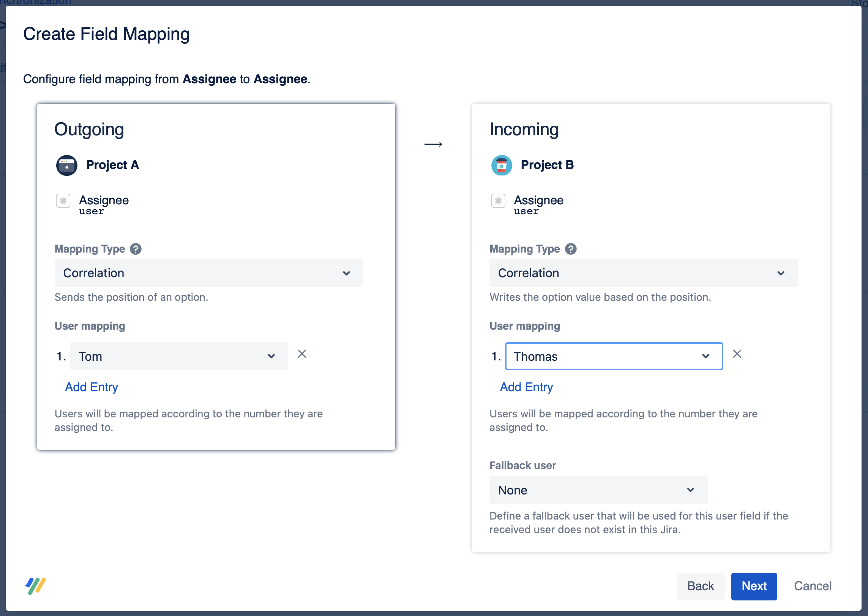The image size is (868, 616).
Task: Click the Project A avatar icon
Action: coord(66,165)
